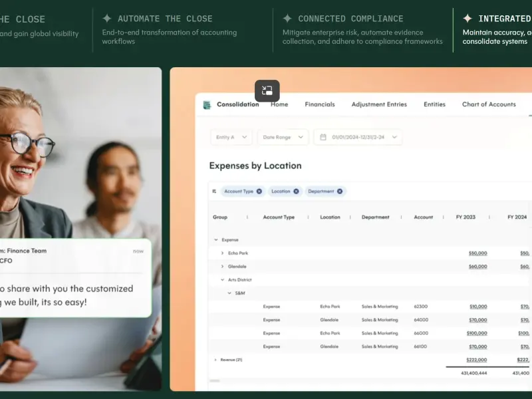Screen dimensions: 532x399
Task: Expand the Glendale row
Action: coord(222,267)
